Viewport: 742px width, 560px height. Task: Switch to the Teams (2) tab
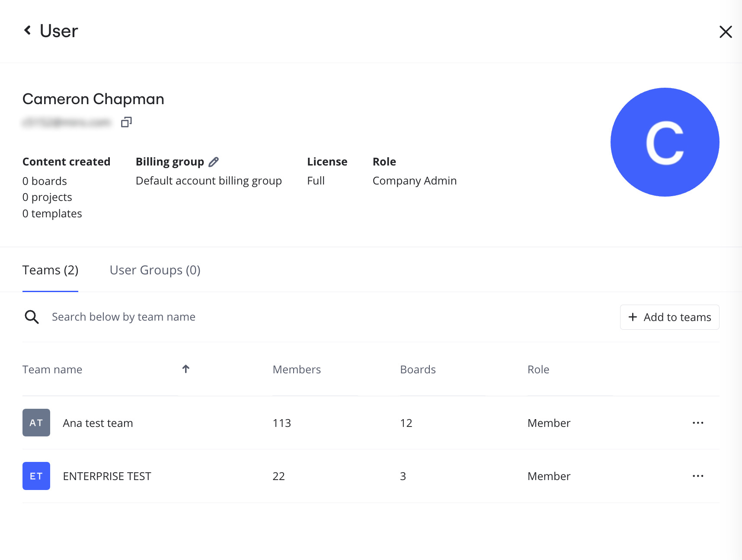[50, 270]
